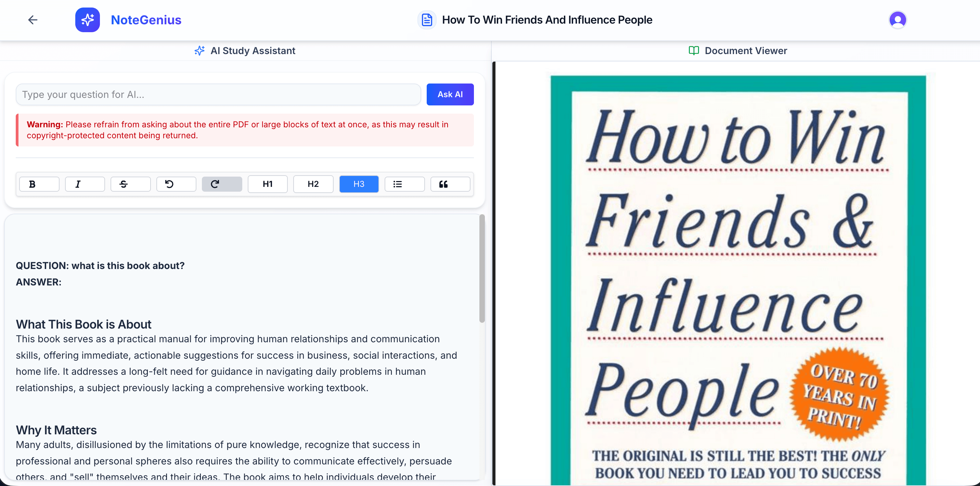
Task: Apply strikethrough formatting
Action: [130, 184]
